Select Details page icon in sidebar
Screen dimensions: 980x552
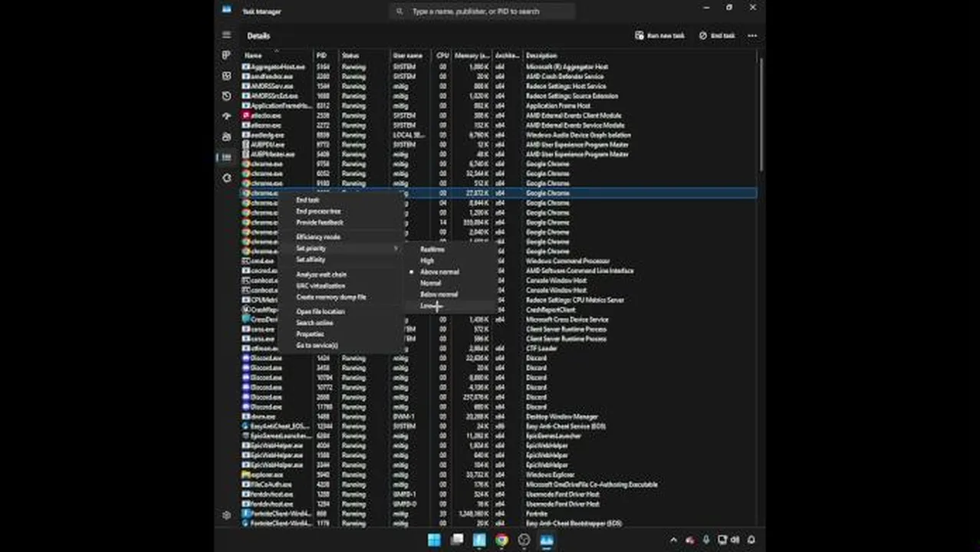(x=226, y=157)
